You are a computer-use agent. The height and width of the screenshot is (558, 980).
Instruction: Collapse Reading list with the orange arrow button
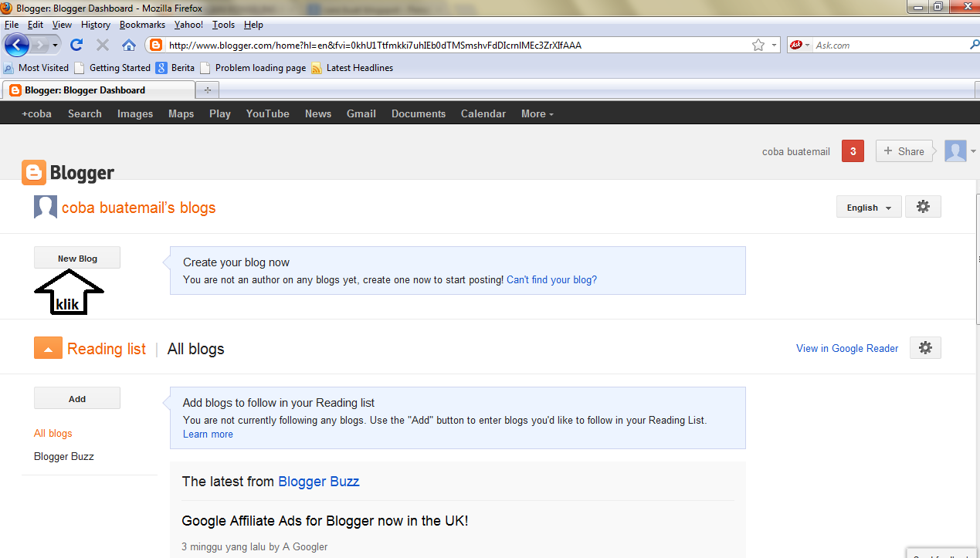tap(48, 348)
